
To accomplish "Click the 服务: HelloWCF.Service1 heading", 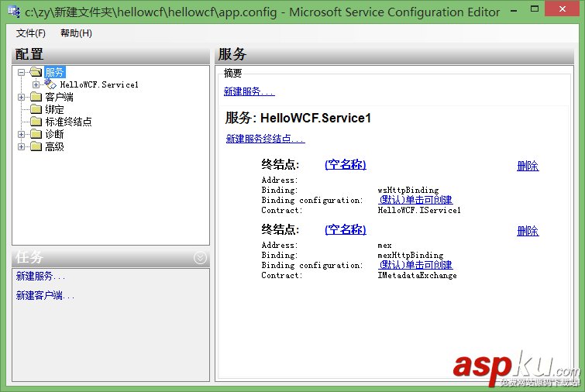I will click(x=298, y=118).
